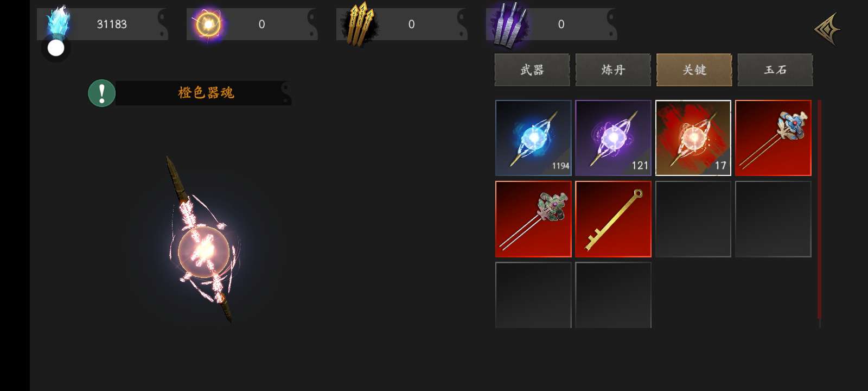Image resolution: width=868 pixels, height=391 pixels.
Task: Click the gold back arrow icon
Action: (x=827, y=29)
